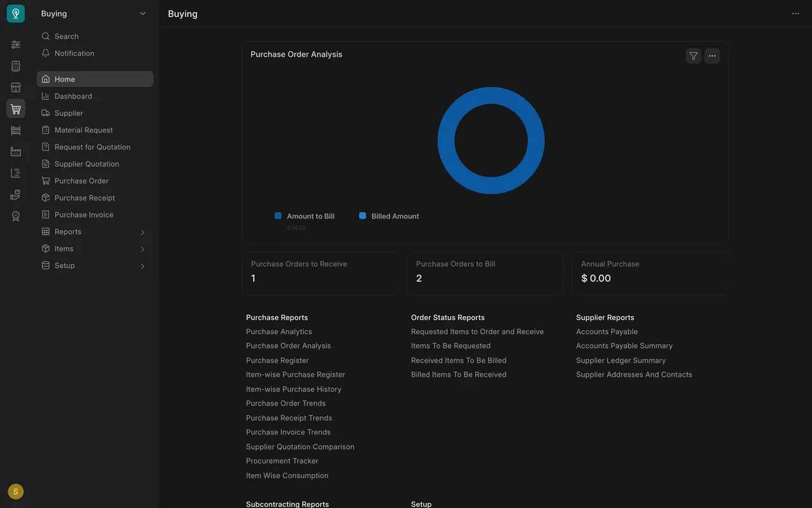Open Purchase Invoice sidebar item
This screenshot has height=508, width=812.
click(x=95, y=215)
